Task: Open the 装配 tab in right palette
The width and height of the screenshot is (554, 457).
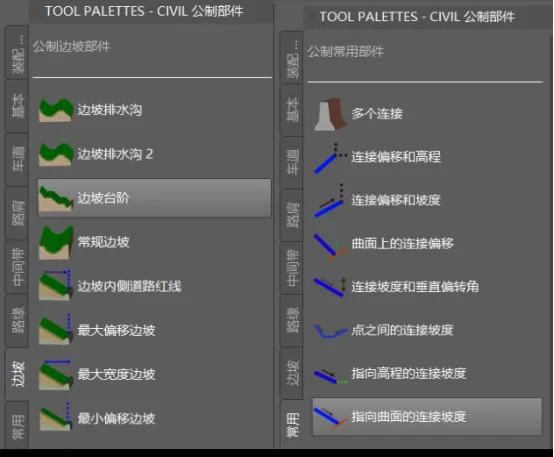Action: point(292,58)
